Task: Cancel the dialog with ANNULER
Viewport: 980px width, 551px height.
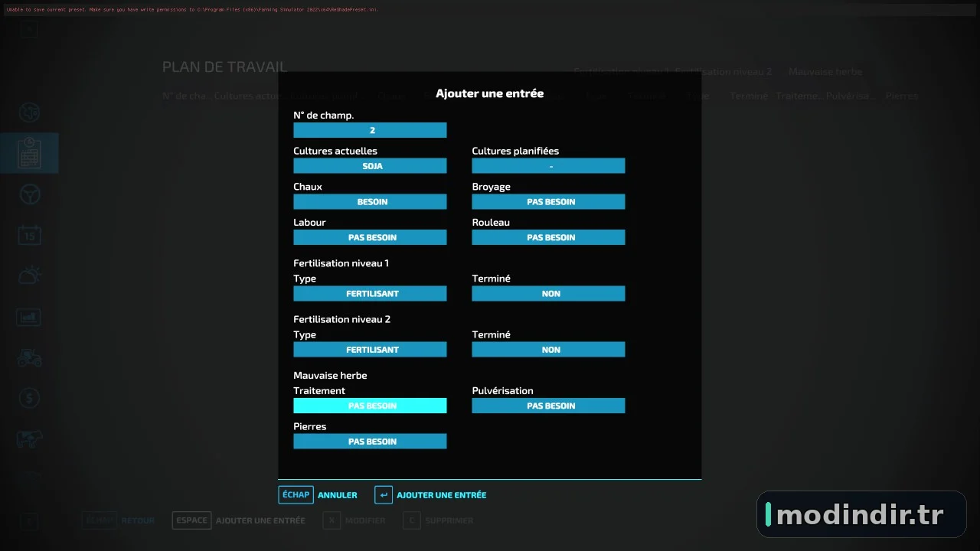Action: (338, 495)
